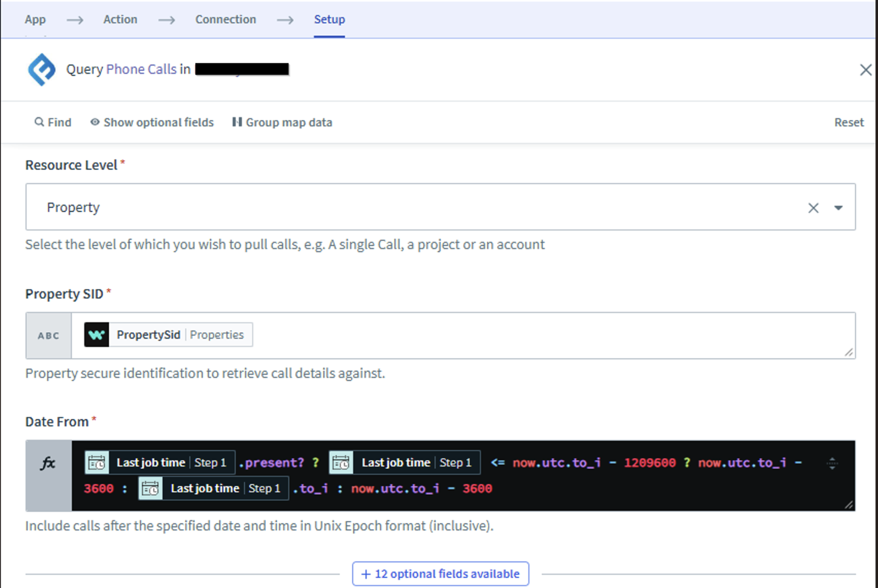Go to the App tab

[x=35, y=19]
